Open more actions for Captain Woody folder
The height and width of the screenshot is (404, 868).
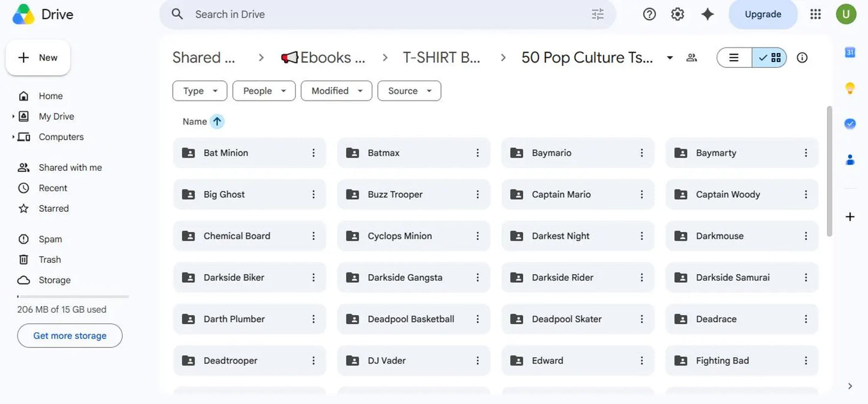pyautogui.click(x=806, y=194)
